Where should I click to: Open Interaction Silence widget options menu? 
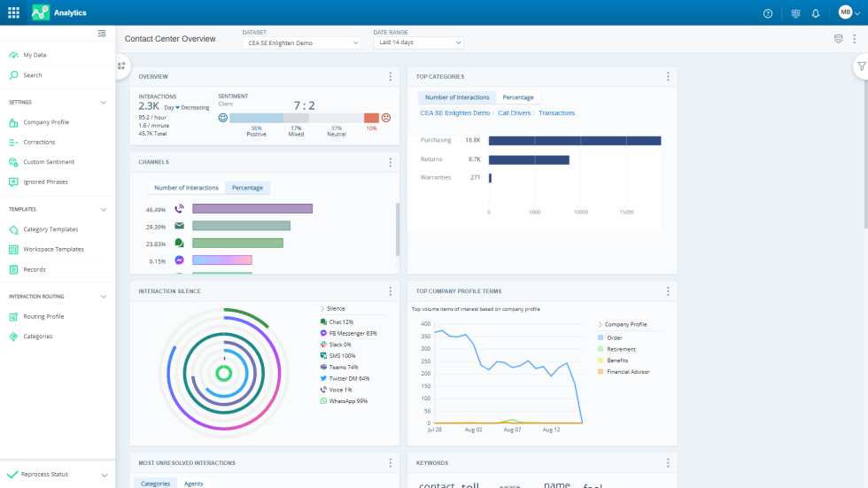(390, 291)
